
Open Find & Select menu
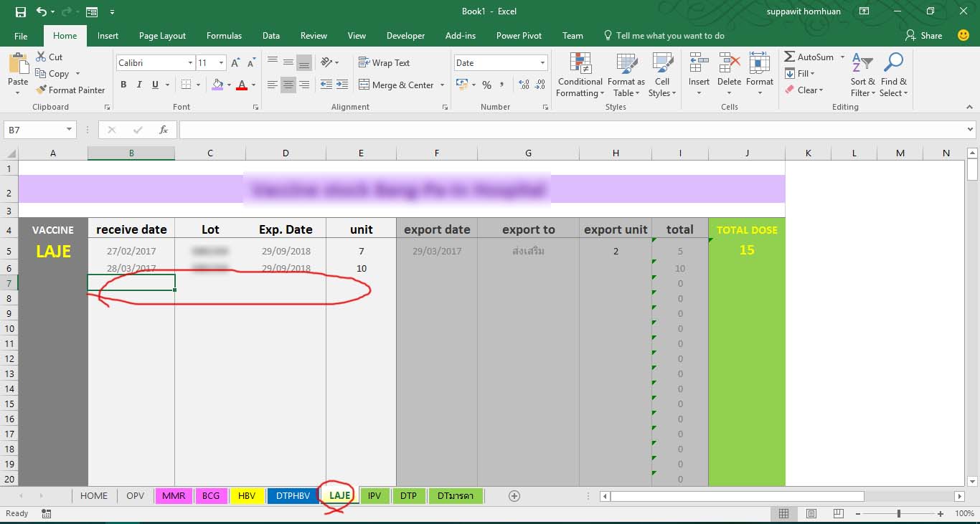894,75
